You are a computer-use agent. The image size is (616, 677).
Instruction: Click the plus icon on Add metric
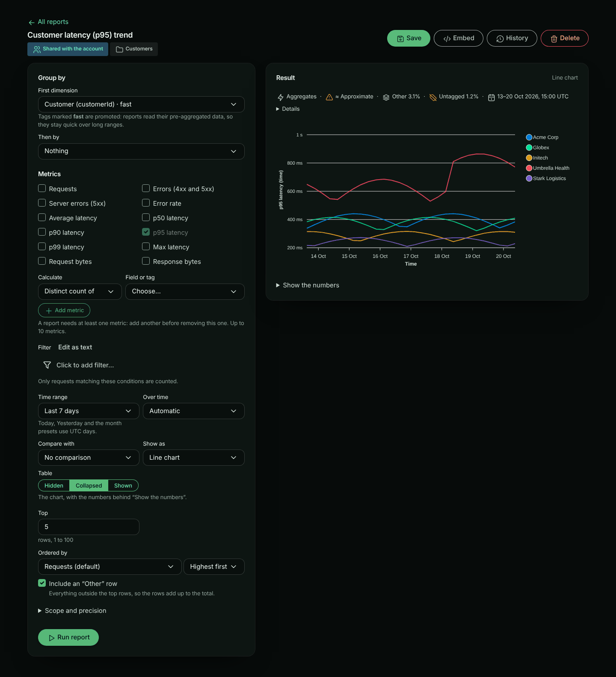[49, 310]
